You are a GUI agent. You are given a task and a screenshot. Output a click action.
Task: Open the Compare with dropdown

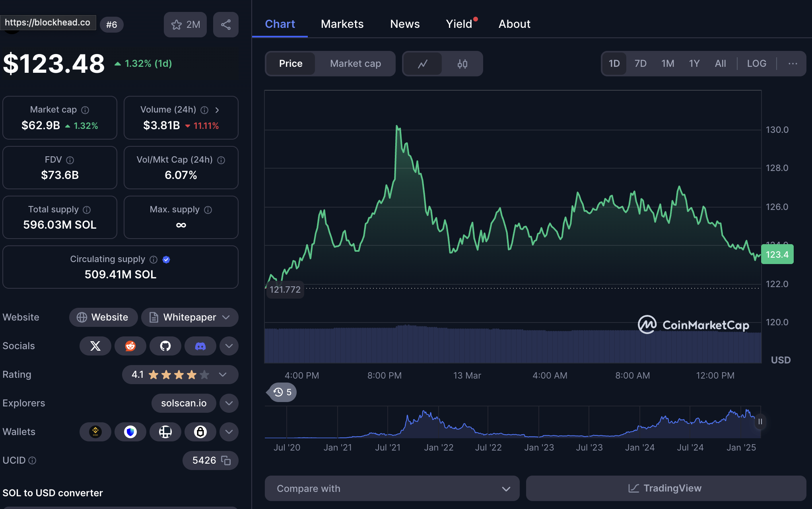[392, 488]
